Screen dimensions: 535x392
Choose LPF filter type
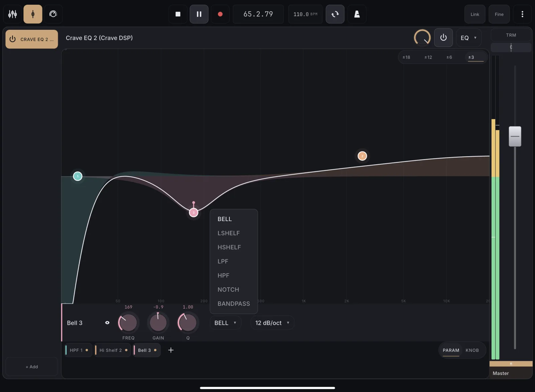(x=233, y=261)
